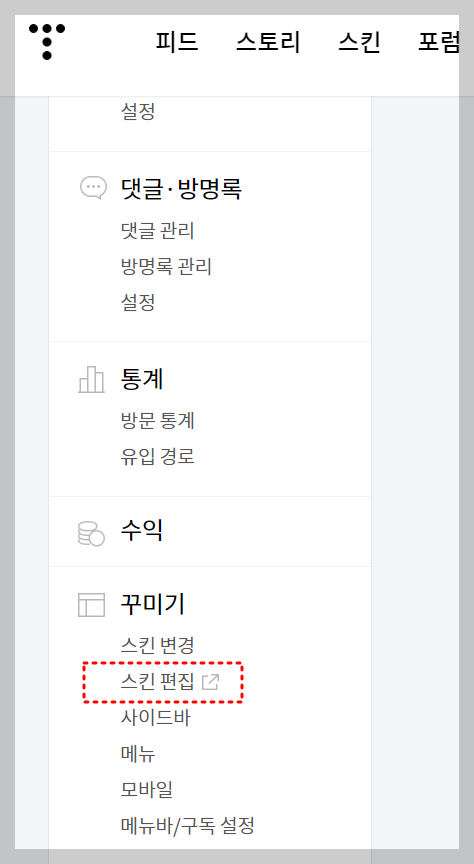Open 댓글 관리 menu item
The image size is (474, 864).
158,230
